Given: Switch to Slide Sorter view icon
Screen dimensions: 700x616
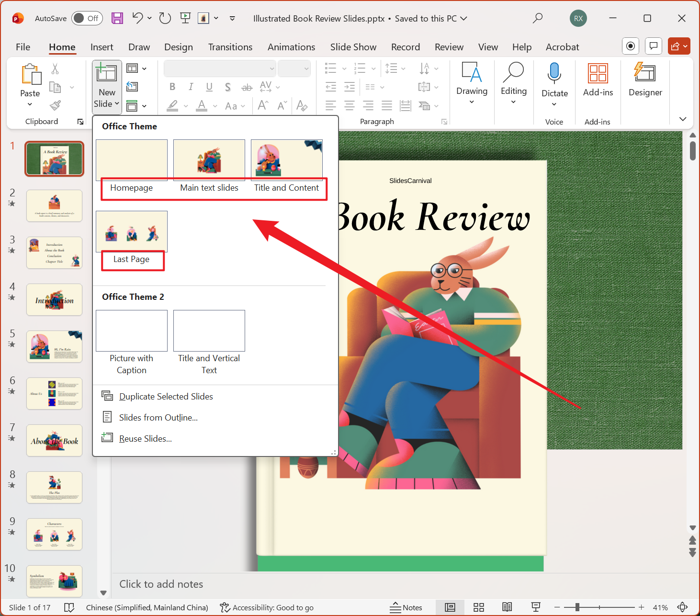Looking at the screenshot, I should [478, 607].
